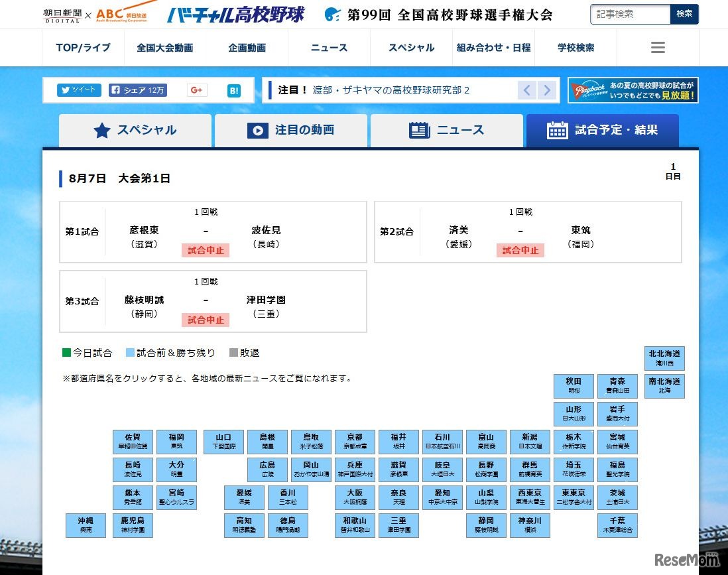Image resolution: width=728 pixels, height=575 pixels.
Task: Open news for 沖縄 prefecture
Action: coord(85,525)
